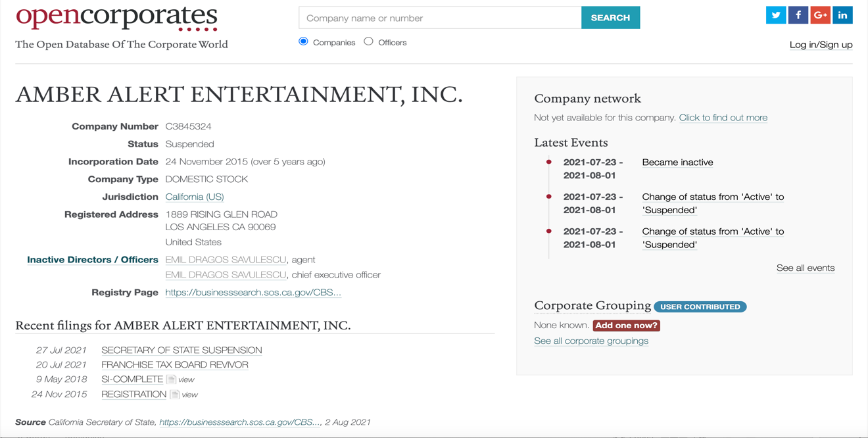The image size is (868, 438).
Task: Click address line '1889 RISING GLEN ROAD'
Action: point(222,214)
